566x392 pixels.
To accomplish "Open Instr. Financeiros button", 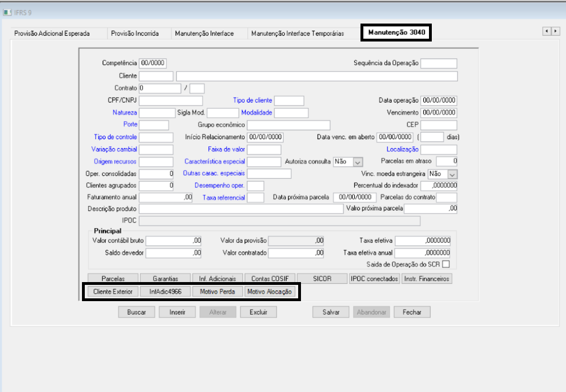I will pos(427,278).
